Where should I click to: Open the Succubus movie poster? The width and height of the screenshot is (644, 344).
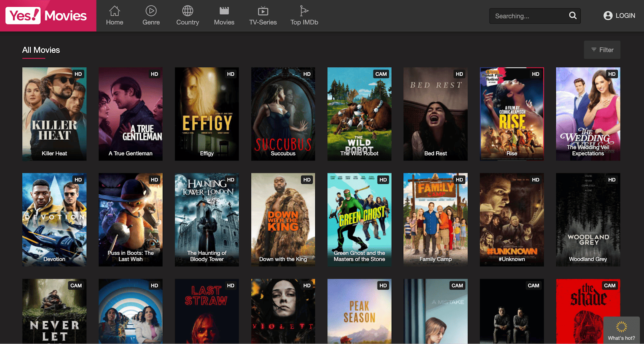[x=283, y=114]
